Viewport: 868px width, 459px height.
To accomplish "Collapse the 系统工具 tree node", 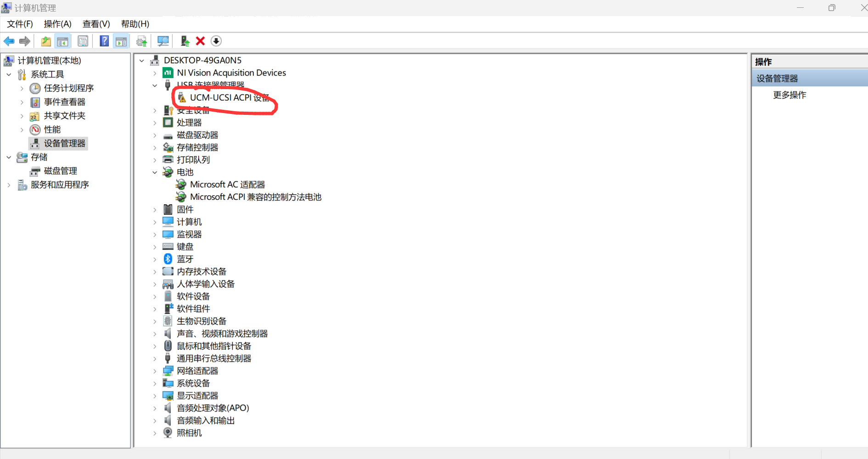I will (9, 74).
